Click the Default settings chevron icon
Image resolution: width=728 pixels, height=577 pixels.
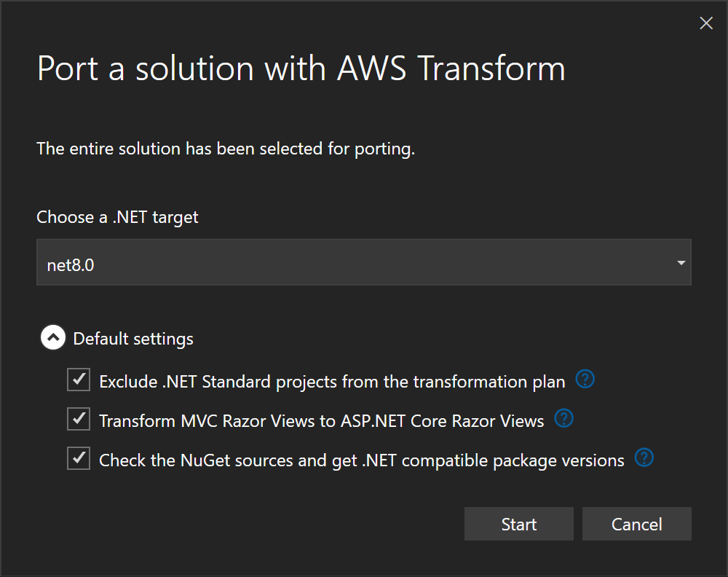pos(52,337)
